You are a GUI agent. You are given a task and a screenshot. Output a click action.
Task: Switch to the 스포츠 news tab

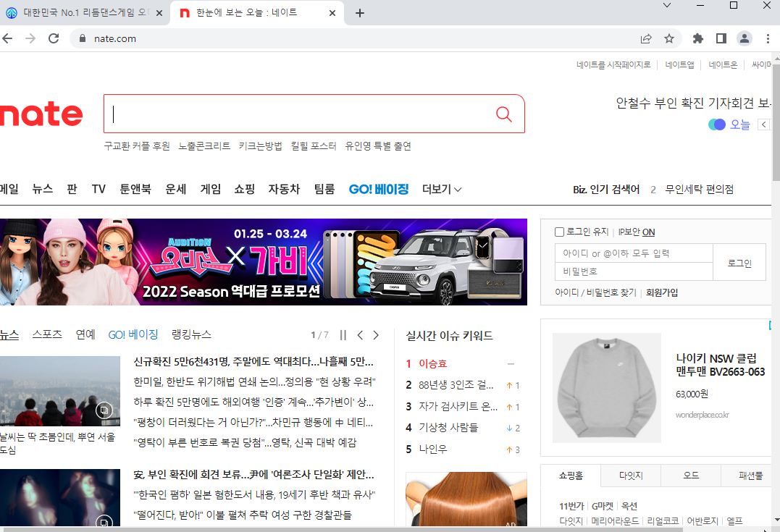[47, 334]
